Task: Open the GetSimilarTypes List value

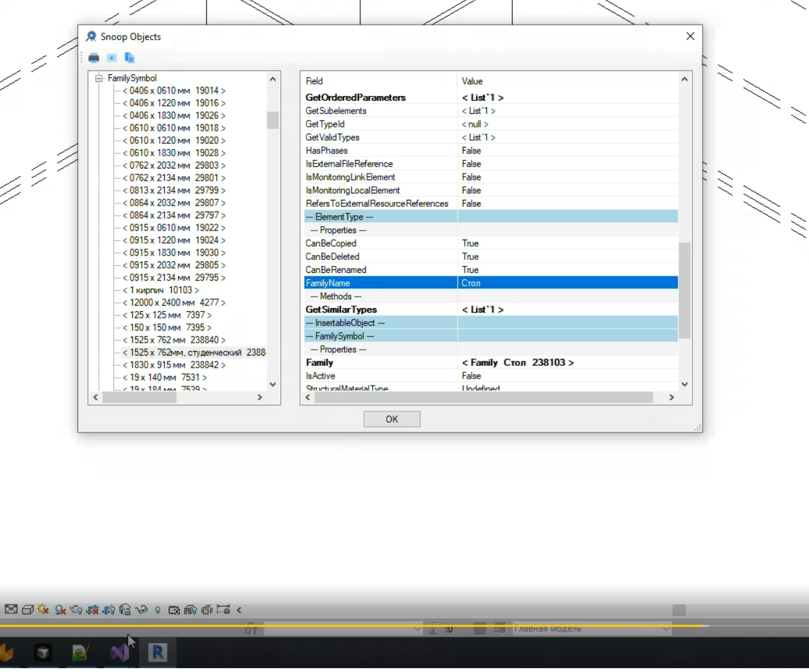Action: (483, 309)
